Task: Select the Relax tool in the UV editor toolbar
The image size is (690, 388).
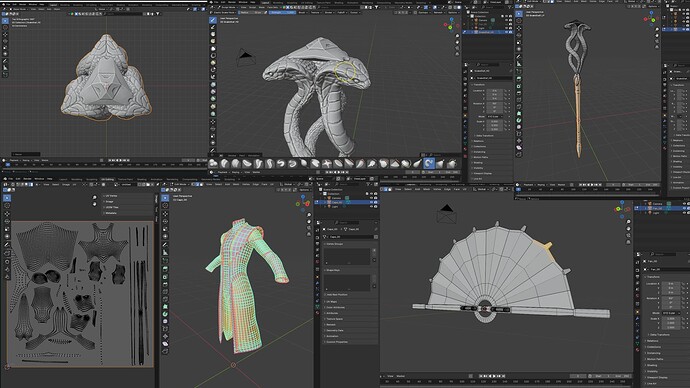Action: click(x=7, y=270)
